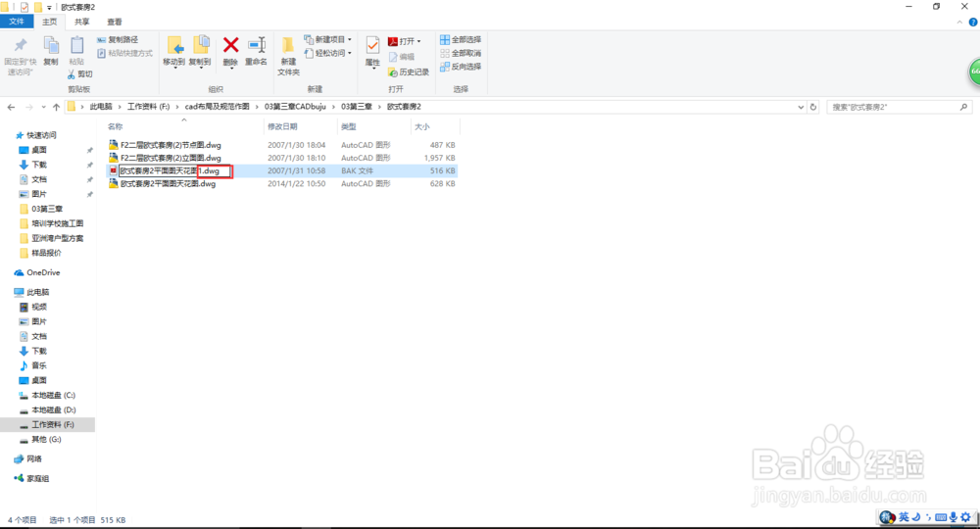980x529 pixels.
Task: Open the Easy access dropdown
Action: [327, 53]
